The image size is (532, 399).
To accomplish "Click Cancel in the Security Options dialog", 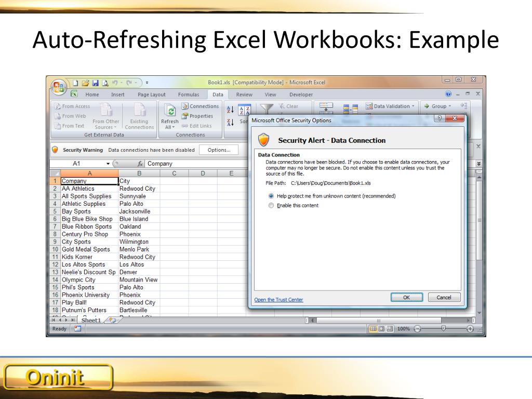I will [x=444, y=297].
